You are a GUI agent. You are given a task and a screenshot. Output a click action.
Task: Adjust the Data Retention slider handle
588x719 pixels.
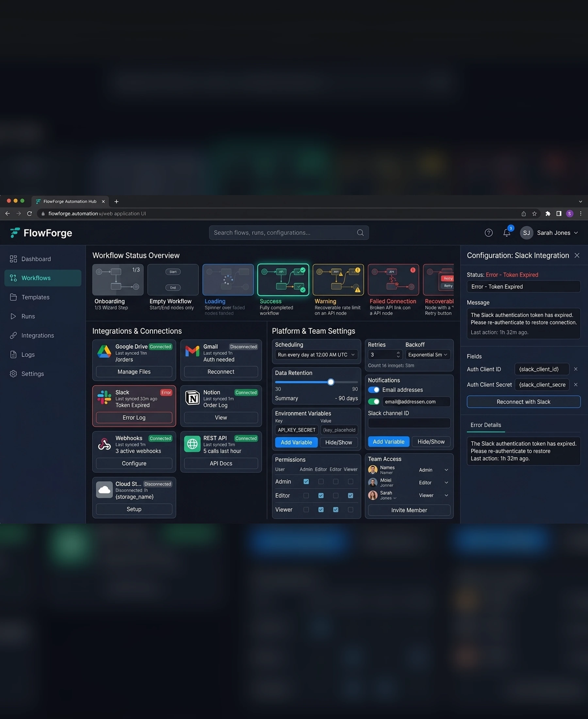[x=331, y=382]
